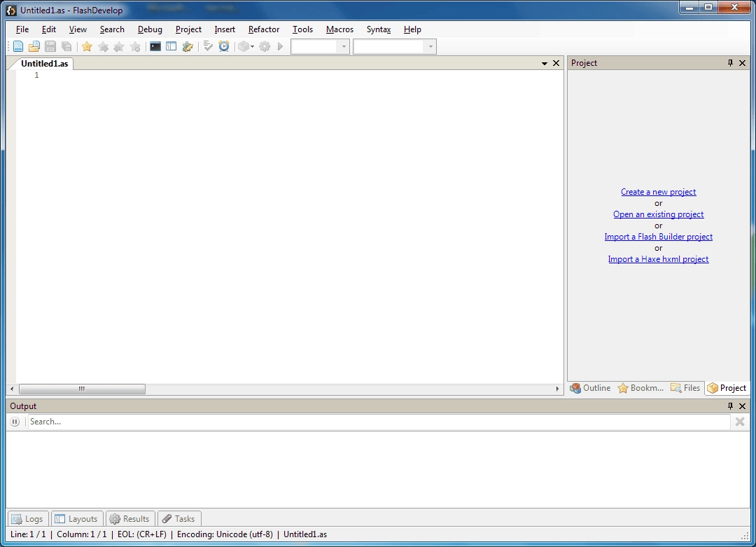Toggle bookmark with the gold star icon
The height and width of the screenshot is (547, 756).
tap(87, 46)
